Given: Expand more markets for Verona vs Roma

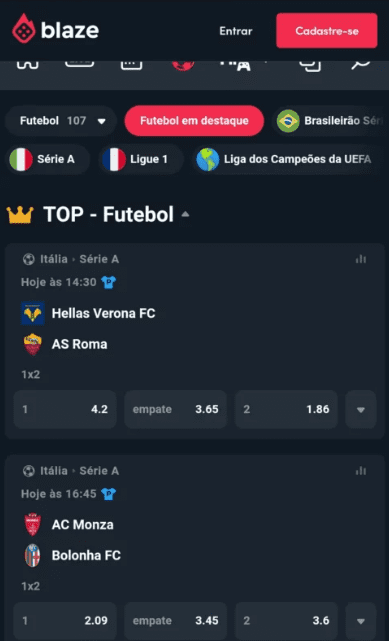Looking at the screenshot, I should (x=361, y=409).
